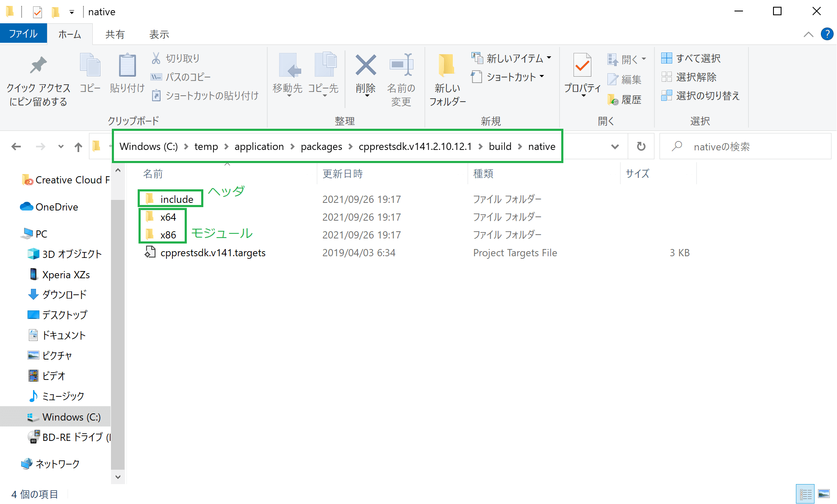
Task: Open the 新しいアイテム dropdown
Action: coord(510,58)
